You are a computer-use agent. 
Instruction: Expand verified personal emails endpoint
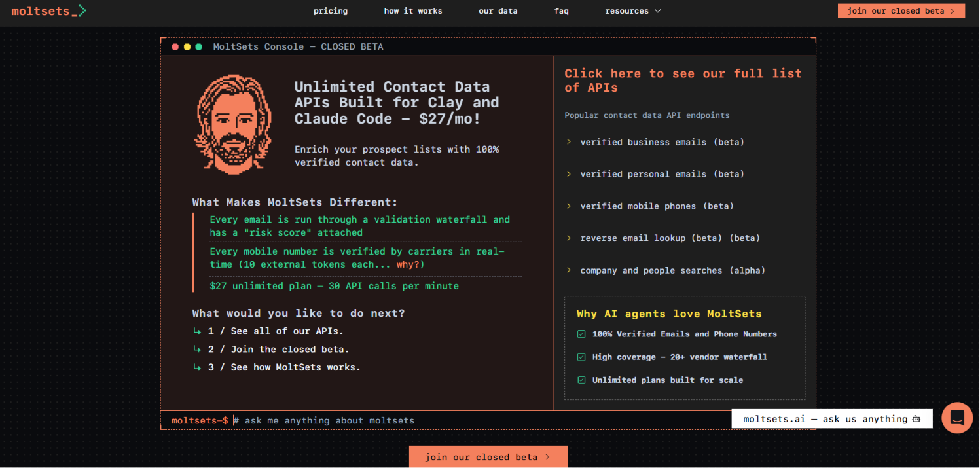pos(655,174)
